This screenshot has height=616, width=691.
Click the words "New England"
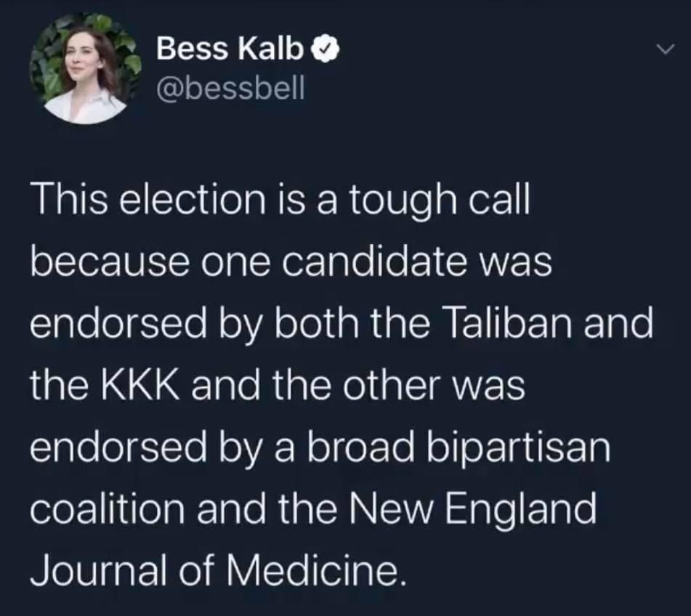click(472, 511)
